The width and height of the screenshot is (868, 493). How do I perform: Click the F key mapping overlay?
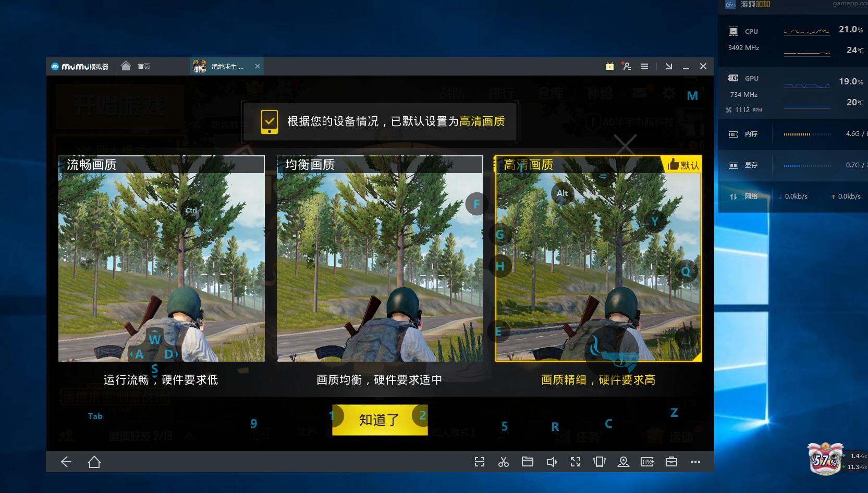pos(476,204)
